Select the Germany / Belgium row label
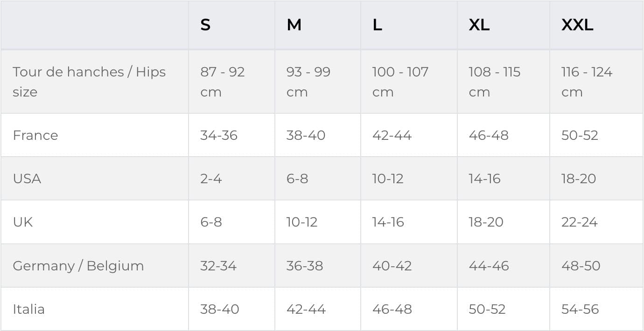Image resolution: width=644 pixels, height=331 pixels. point(78,266)
